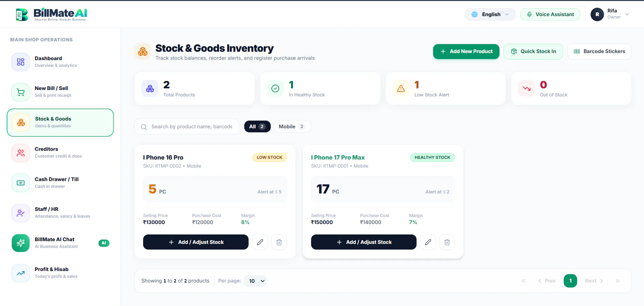
Task: Edit I Phone 16 Pro with pencil icon
Action: click(x=260, y=242)
